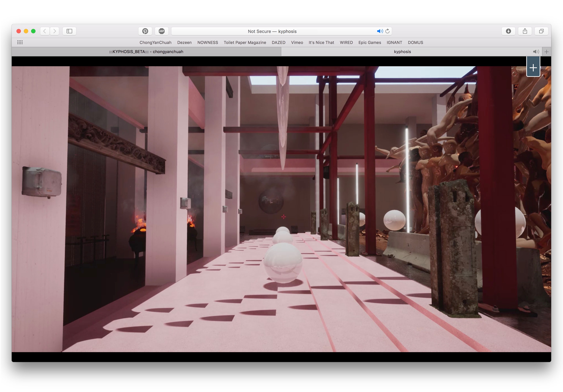
Task: Click the red crosshair in scene
Action: click(284, 217)
